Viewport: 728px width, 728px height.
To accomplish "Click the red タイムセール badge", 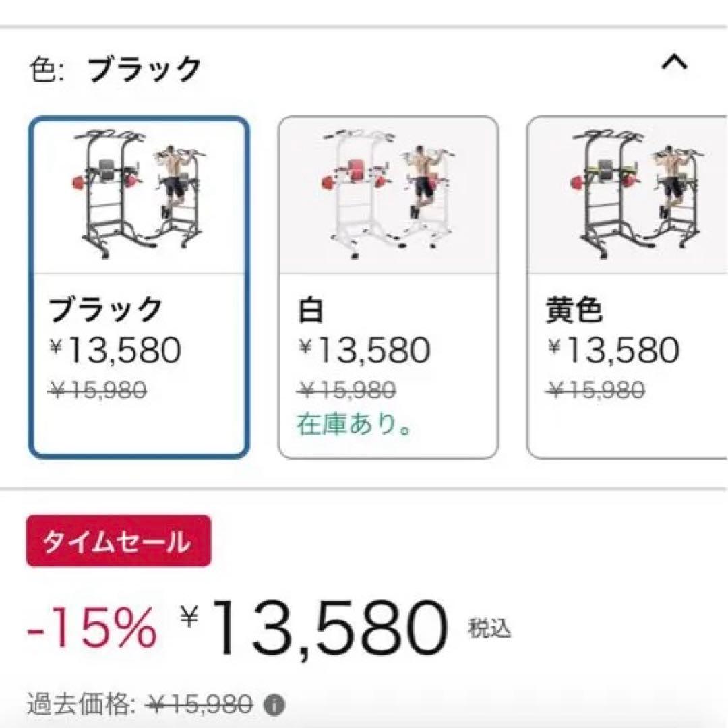I will [119, 541].
